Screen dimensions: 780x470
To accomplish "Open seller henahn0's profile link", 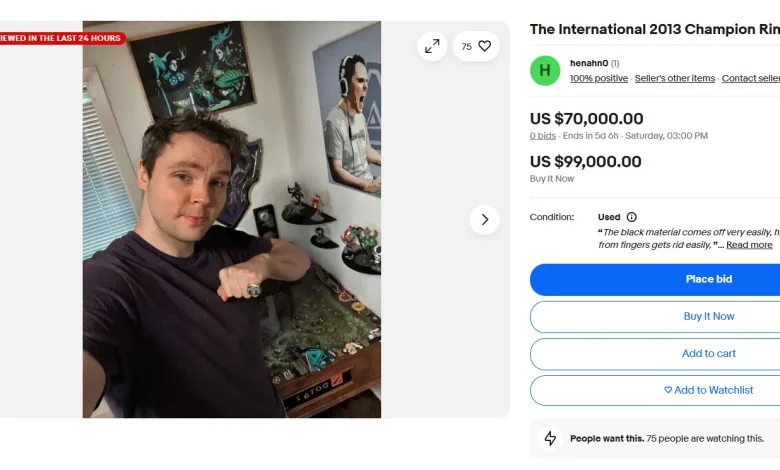I will 589,63.
